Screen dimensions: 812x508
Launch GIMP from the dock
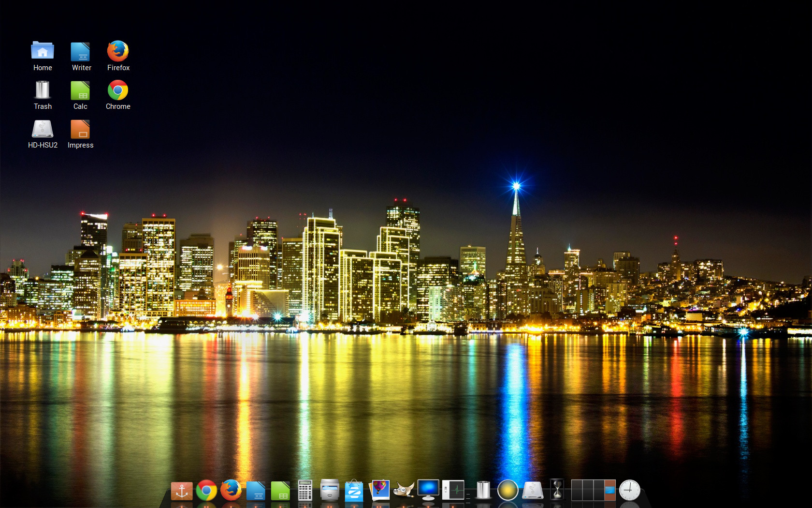[x=404, y=491]
